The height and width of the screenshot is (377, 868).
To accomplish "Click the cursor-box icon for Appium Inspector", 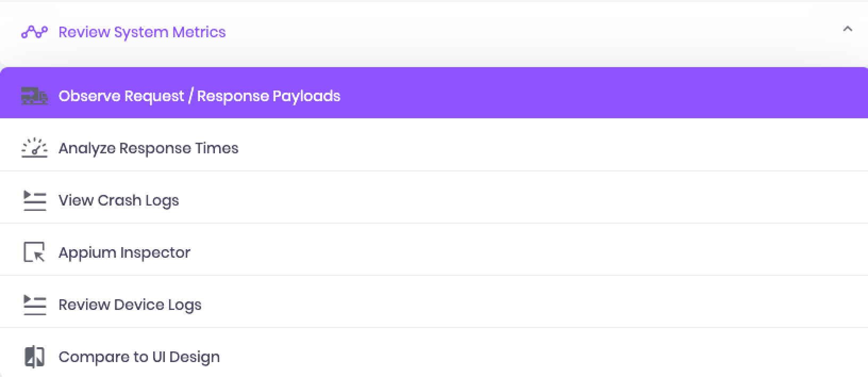I will pyautogui.click(x=35, y=252).
